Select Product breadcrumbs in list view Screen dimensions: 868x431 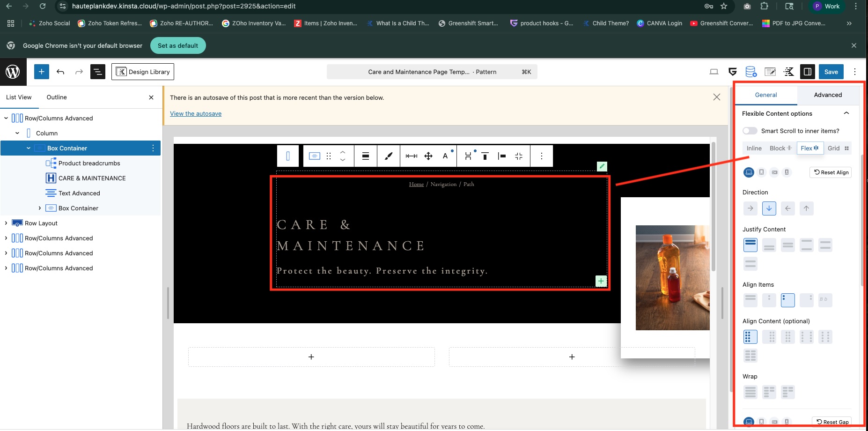point(89,163)
